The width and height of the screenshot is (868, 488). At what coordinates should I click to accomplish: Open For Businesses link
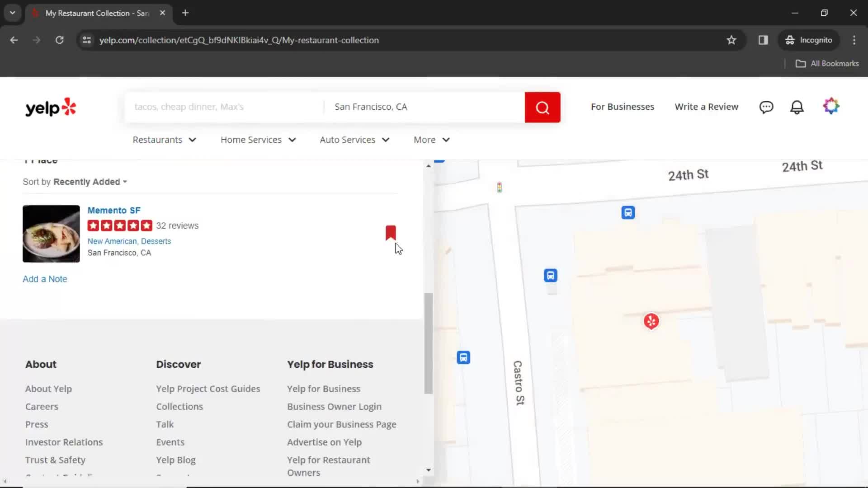coord(622,107)
